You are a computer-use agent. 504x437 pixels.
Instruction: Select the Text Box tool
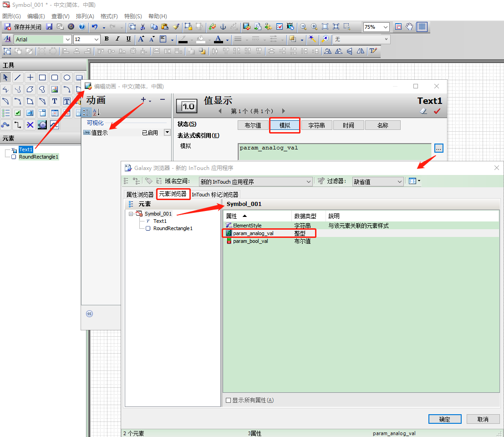pyautogui.click(x=66, y=101)
